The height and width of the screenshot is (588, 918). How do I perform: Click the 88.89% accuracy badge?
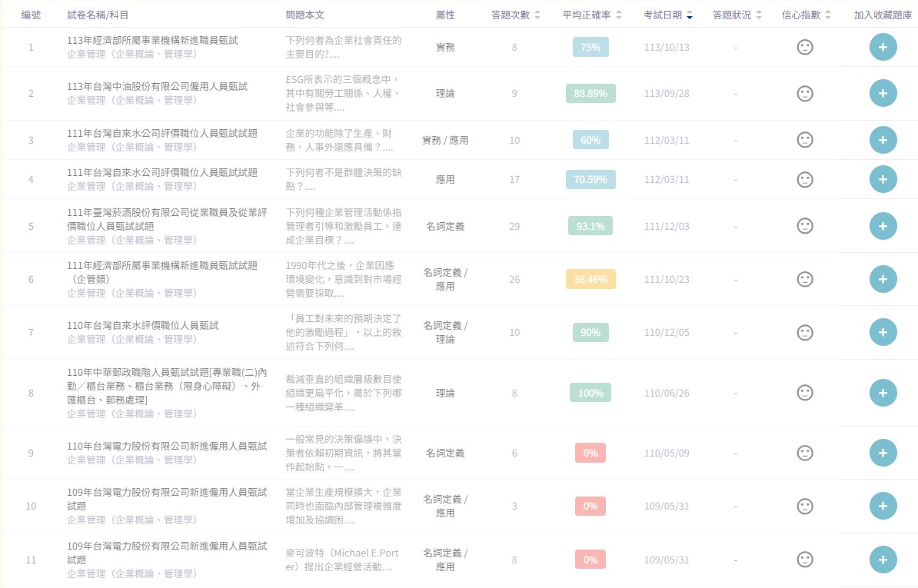point(590,93)
